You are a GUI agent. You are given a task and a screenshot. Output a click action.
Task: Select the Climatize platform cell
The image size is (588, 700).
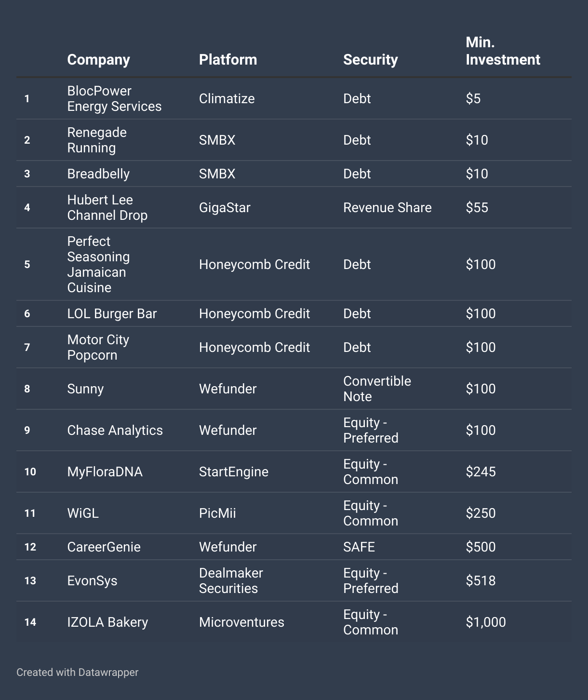(x=227, y=99)
